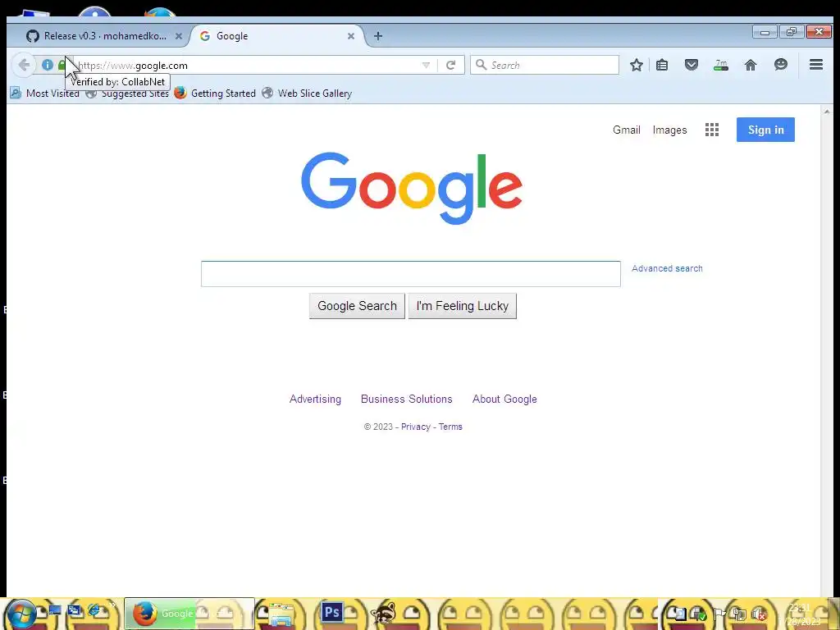Click the muted volume tray icon
The image size is (840, 630).
click(759, 614)
